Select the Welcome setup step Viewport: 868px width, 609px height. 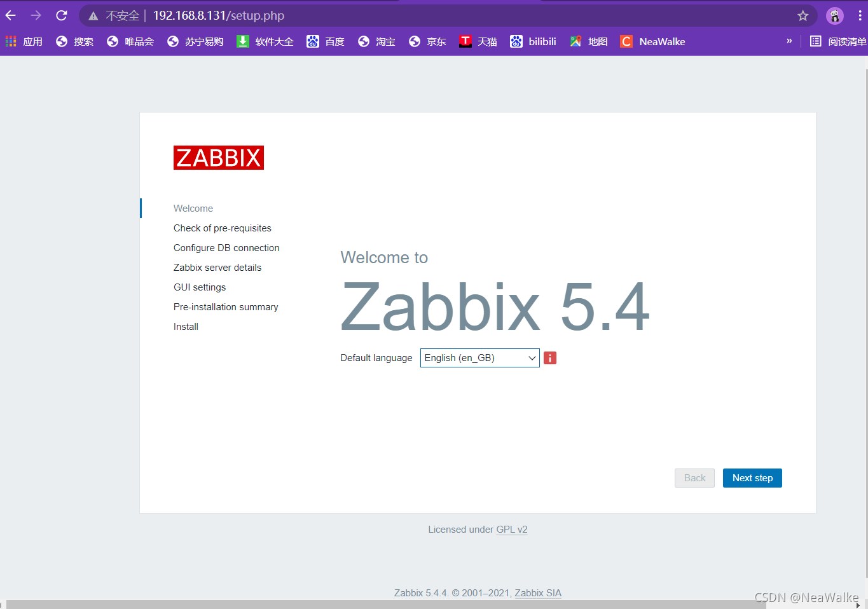[x=193, y=209]
